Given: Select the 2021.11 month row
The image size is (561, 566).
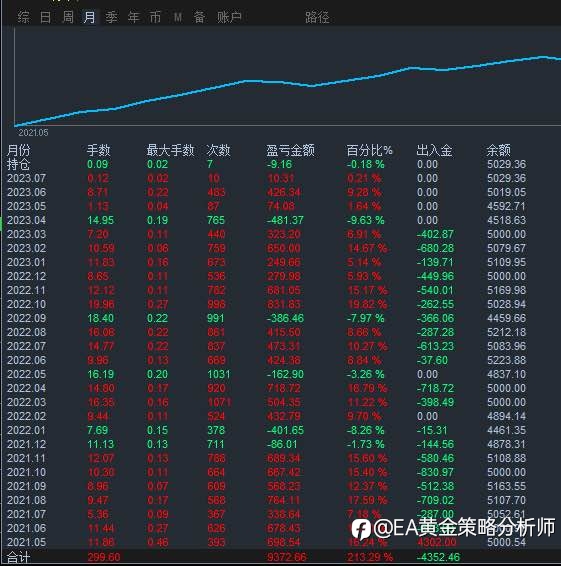Looking at the screenshot, I should click(266, 458).
